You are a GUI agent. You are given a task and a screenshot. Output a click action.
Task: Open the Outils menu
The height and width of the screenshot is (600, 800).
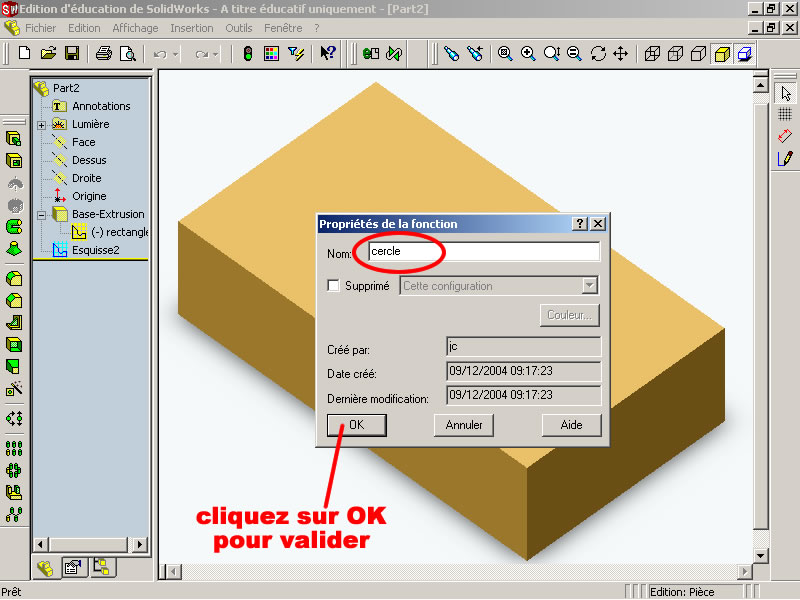coord(239,28)
